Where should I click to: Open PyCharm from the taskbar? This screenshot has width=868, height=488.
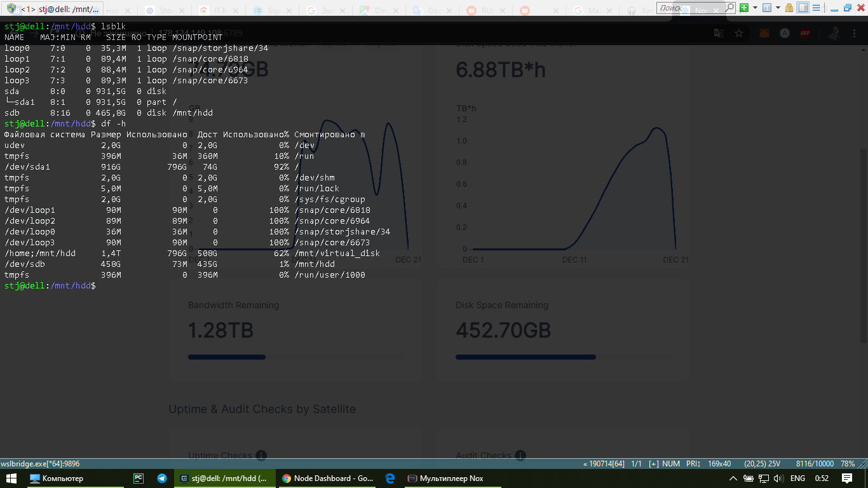[x=138, y=478]
